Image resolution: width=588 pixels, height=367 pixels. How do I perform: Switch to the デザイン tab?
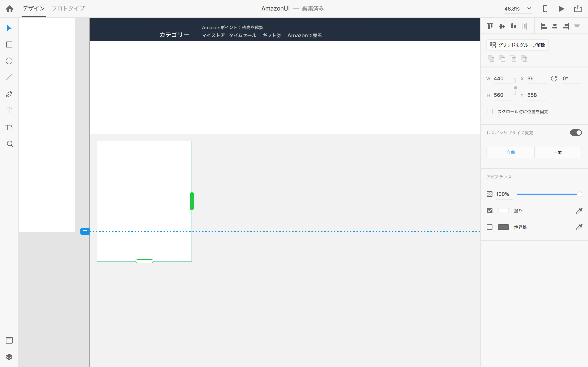pyautogui.click(x=34, y=8)
